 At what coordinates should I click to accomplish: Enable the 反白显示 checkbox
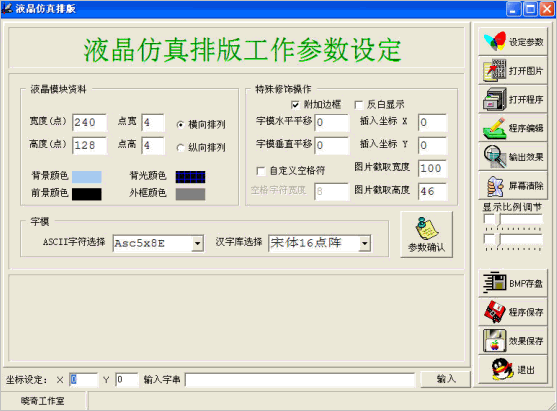point(359,105)
